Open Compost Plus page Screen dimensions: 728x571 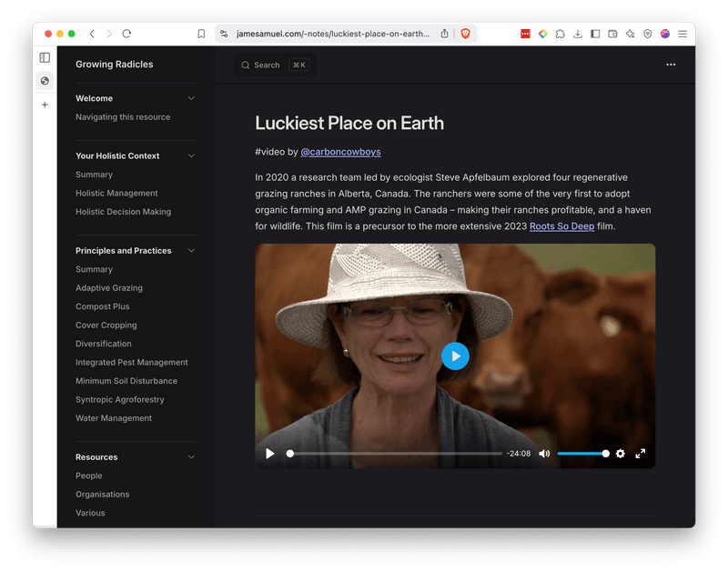[x=103, y=306]
